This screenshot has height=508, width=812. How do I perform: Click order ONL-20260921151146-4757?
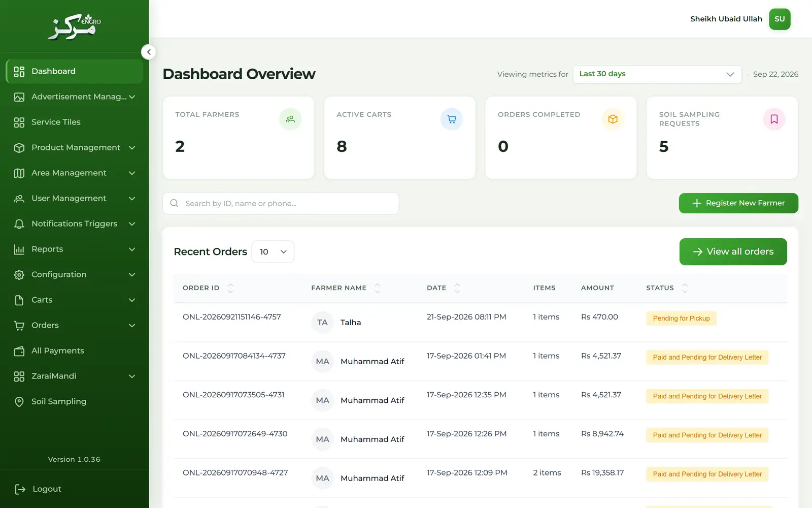pos(231,317)
